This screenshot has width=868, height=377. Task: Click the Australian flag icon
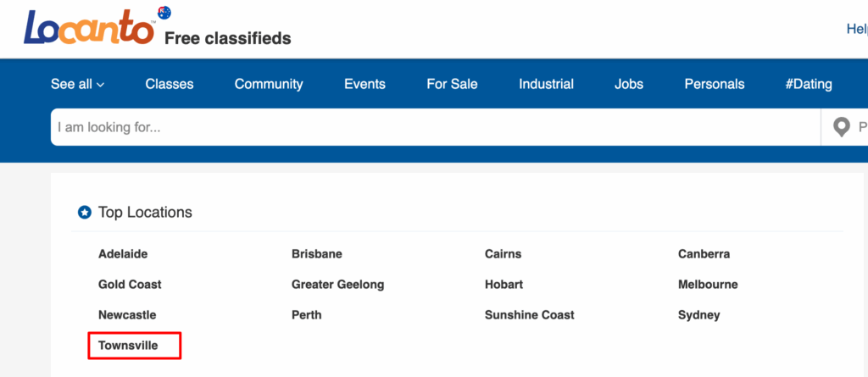[x=164, y=12]
